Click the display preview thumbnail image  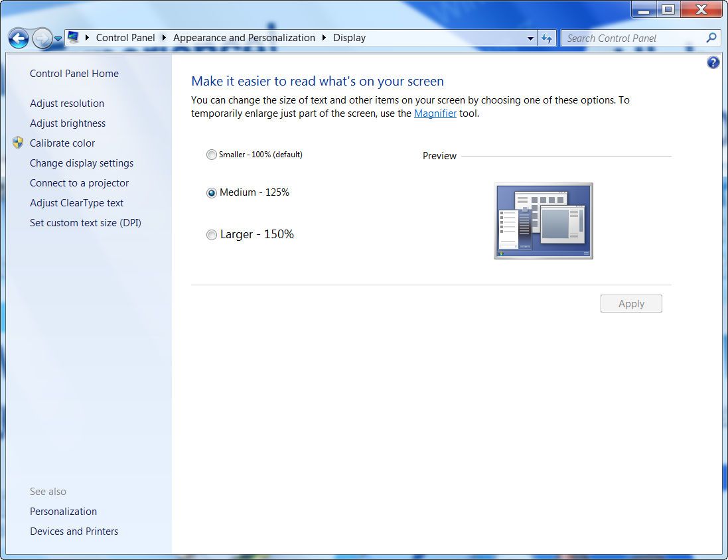tap(544, 221)
